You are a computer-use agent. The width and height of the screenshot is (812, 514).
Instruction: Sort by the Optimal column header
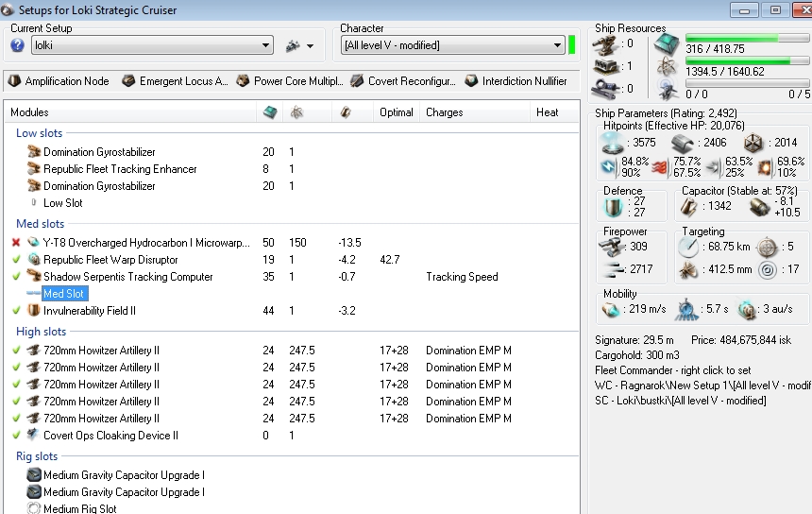click(397, 112)
